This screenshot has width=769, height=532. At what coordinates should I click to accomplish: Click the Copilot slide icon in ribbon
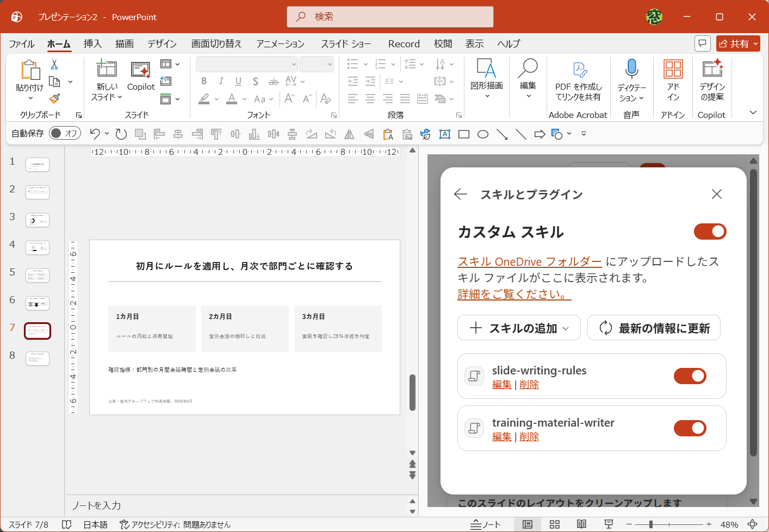[141, 77]
